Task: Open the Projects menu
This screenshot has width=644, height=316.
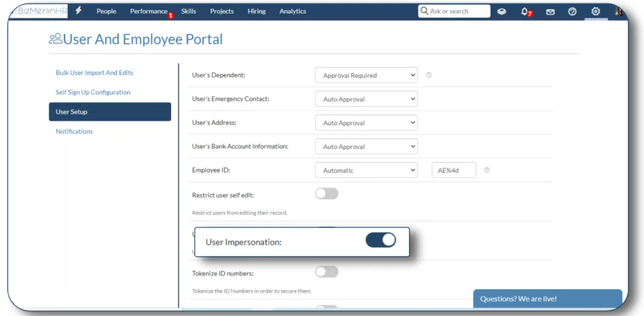Action: tap(222, 11)
